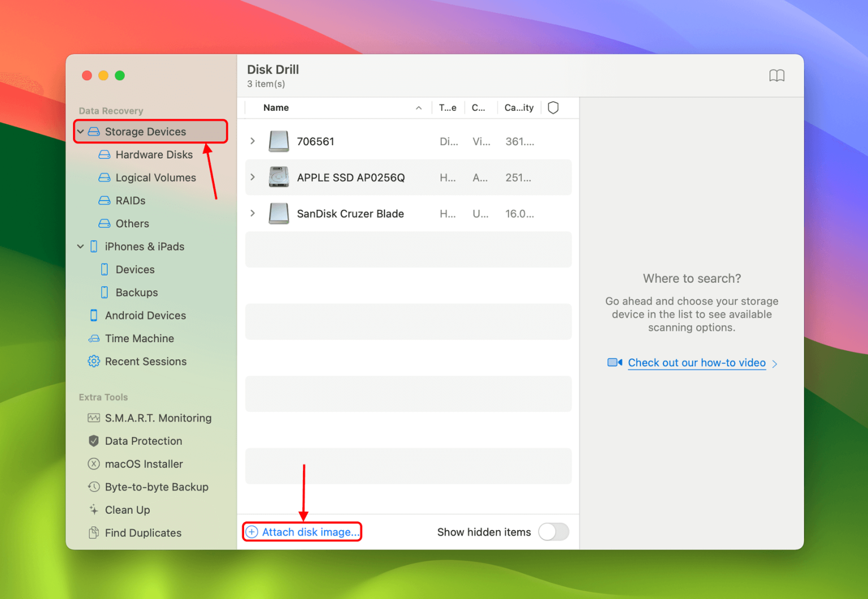Viewport: 868px width, 599px height.
Task: Open the help book icon
Action: 776,76
